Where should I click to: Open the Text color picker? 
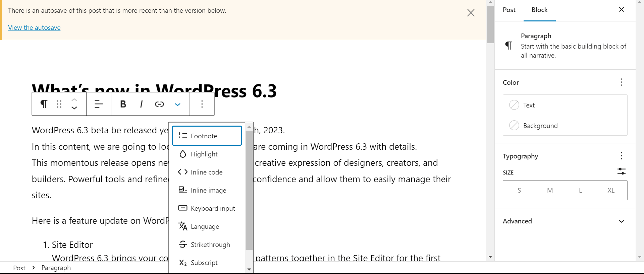565,105
